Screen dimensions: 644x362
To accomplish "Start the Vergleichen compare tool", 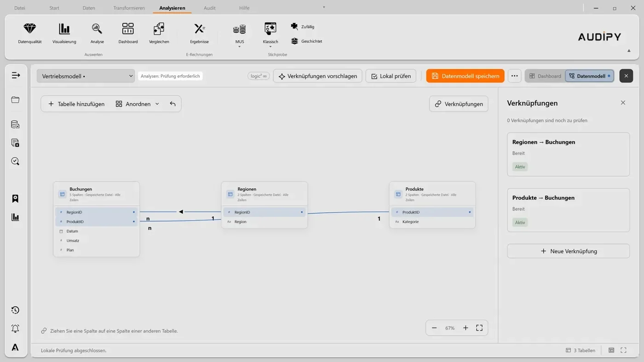I will (x=159, y=34).
